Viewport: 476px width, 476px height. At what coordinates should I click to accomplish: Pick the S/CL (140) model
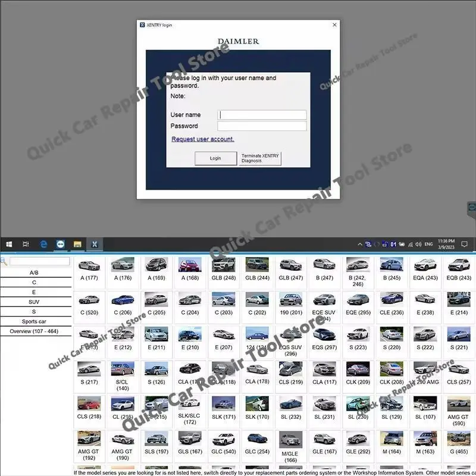click(x=123, y=376)
